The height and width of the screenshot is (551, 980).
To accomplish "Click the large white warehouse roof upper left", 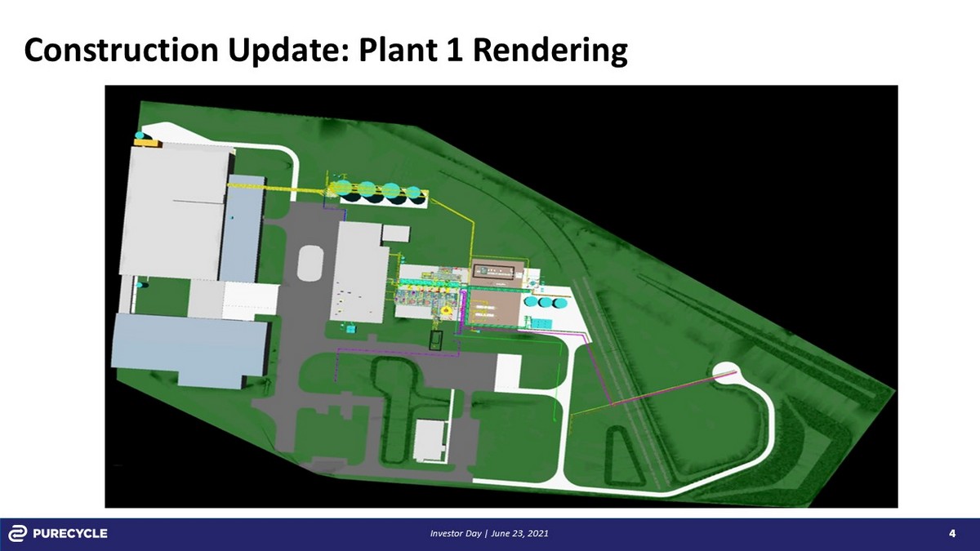I will pos(174,210).
